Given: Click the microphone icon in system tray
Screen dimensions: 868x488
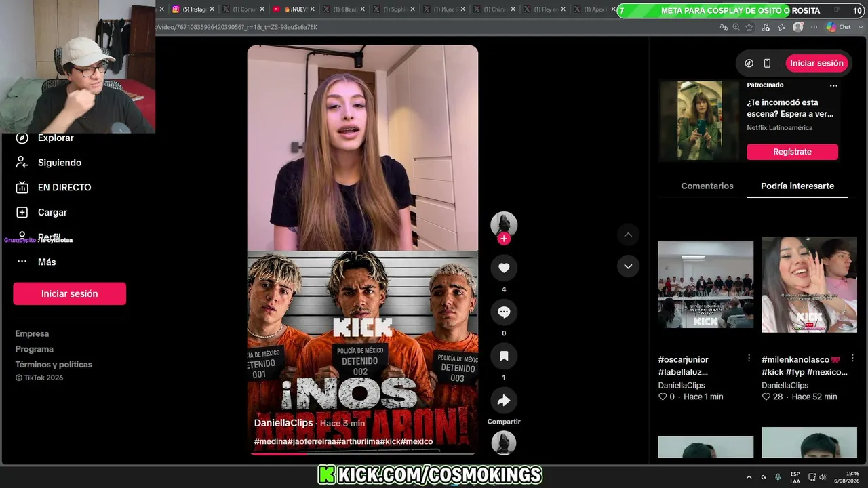Looking at the screenshot, I should [x=778, y=477].
